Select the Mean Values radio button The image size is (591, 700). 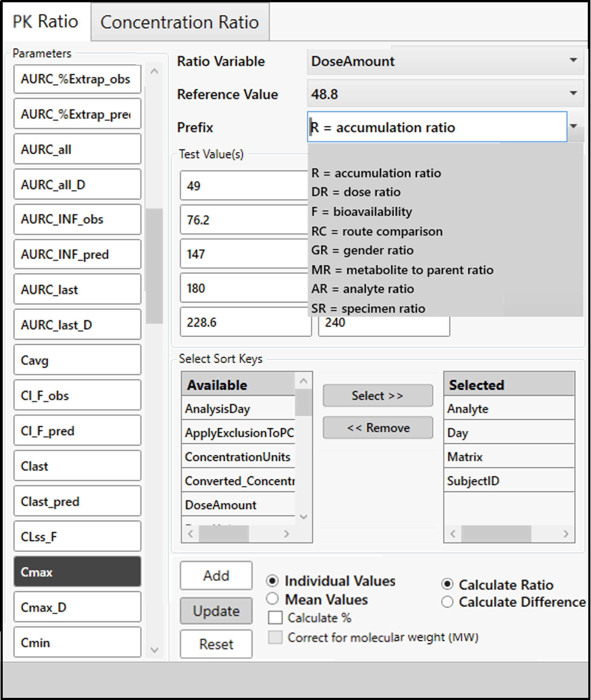tap(272, 599)
